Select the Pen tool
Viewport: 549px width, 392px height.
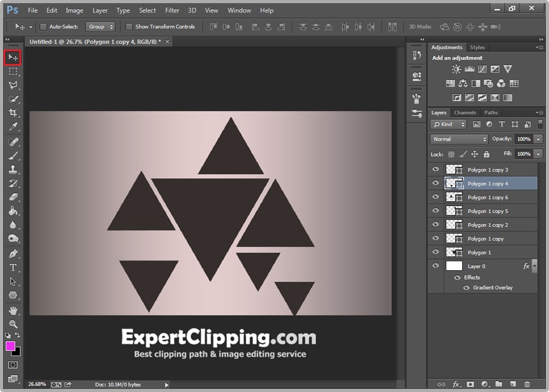click(13, 254)
